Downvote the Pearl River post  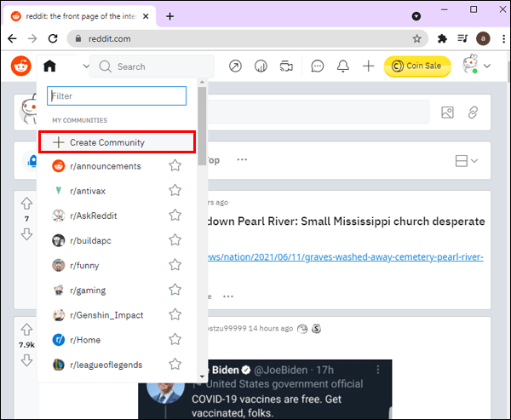[26, 234]
